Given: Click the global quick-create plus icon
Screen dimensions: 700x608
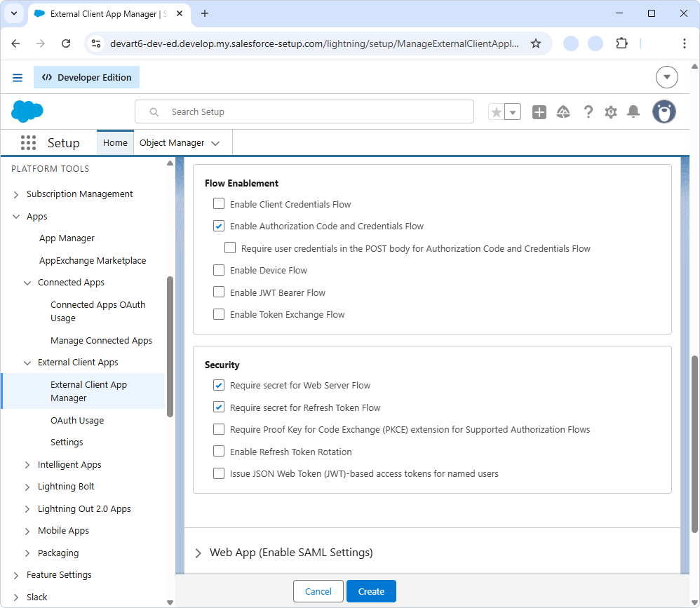Looking at the screenshot, I should point(539,112).
